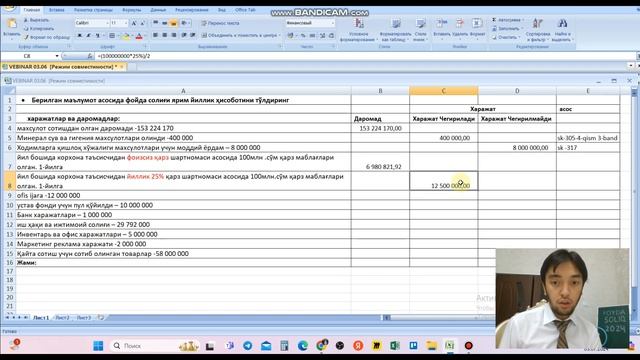Open Формулы ribbon tab
Image resolution: width=640 pixels, height=360 pixels.
131,10
